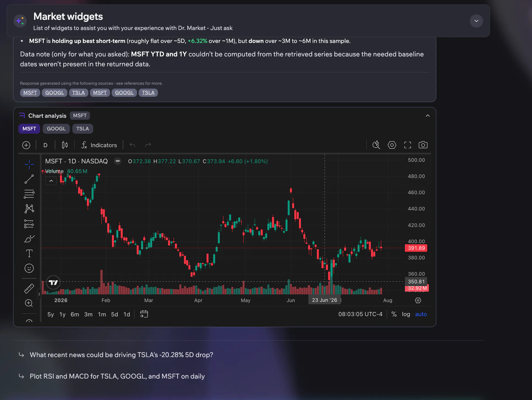Set chart range to 1m
The image size is (532, 400).
pos(102,314)
